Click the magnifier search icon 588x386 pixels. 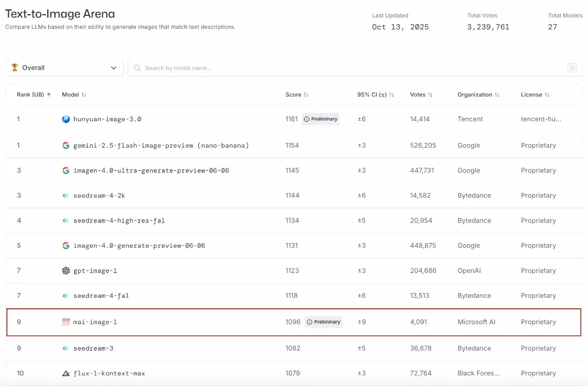pos(138,68)
